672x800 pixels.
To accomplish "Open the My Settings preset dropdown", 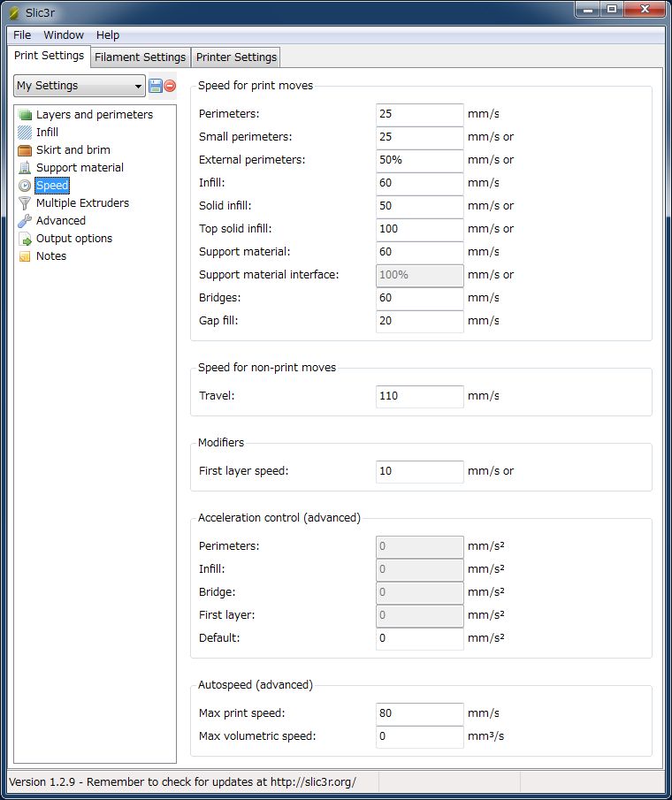I will pos(80,86).
